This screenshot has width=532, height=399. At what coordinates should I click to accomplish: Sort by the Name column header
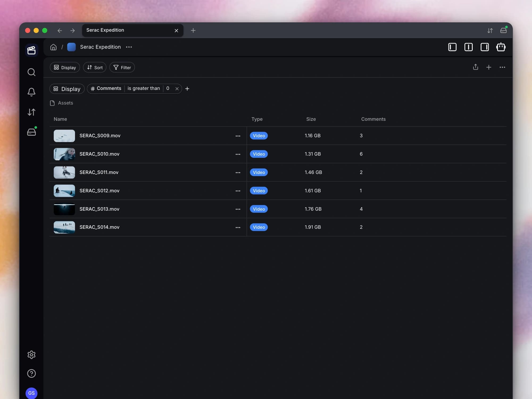pyautogui.click(x=60, y=119)
